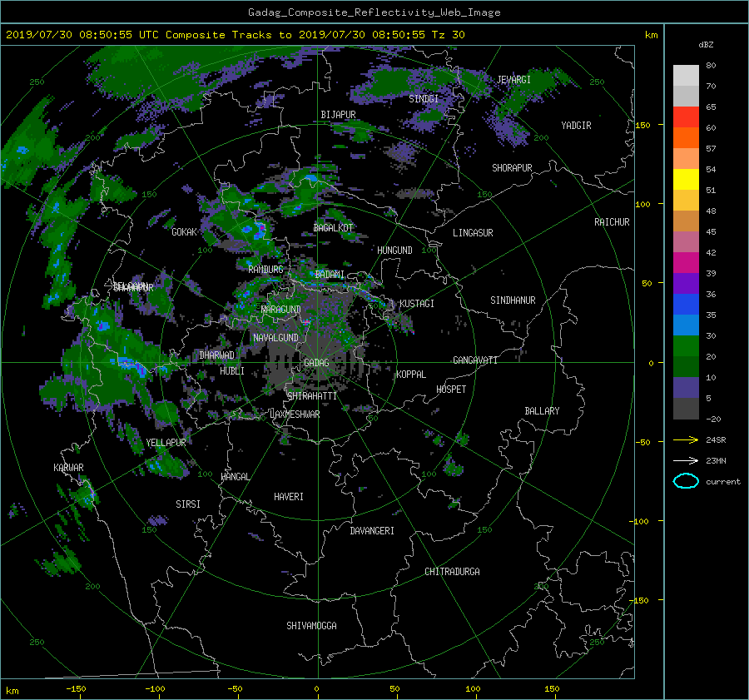Click the BIJAPUR city label
749x700 pixels.
(338, 115)
